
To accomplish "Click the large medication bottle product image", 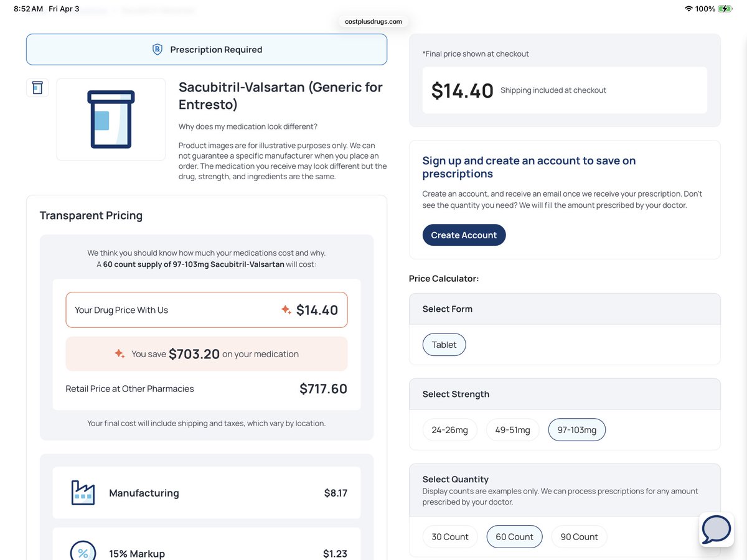I will 111,119.
